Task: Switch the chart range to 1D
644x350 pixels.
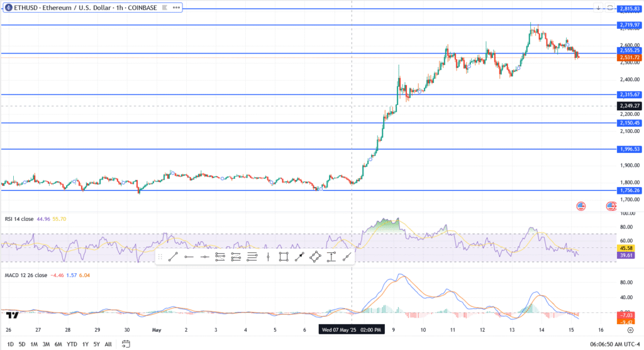Action: tap(10, 344)
